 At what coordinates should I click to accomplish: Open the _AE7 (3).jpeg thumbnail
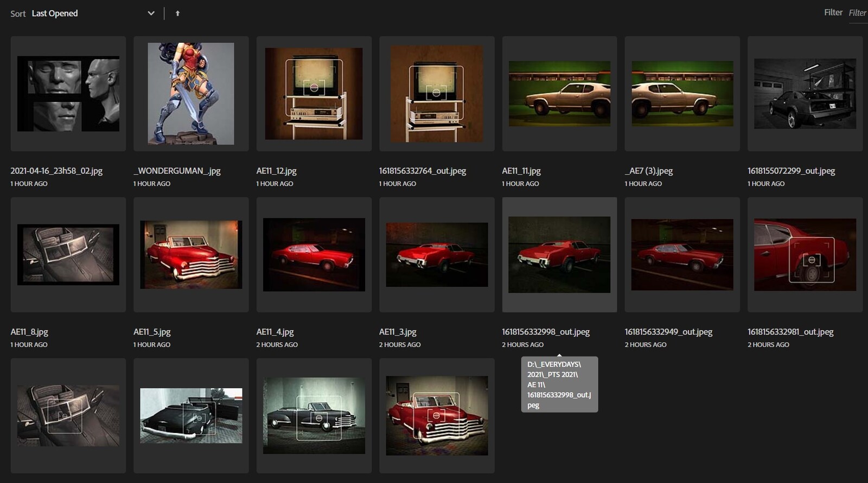click(x=682, y=94)
